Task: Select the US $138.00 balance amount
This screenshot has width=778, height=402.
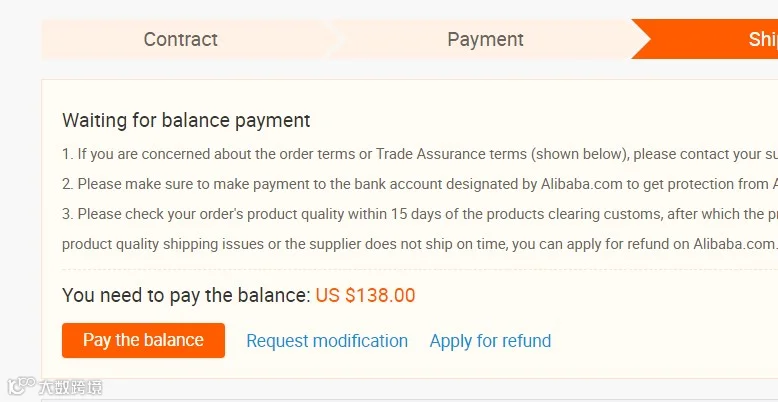Action: click(365, 295)
